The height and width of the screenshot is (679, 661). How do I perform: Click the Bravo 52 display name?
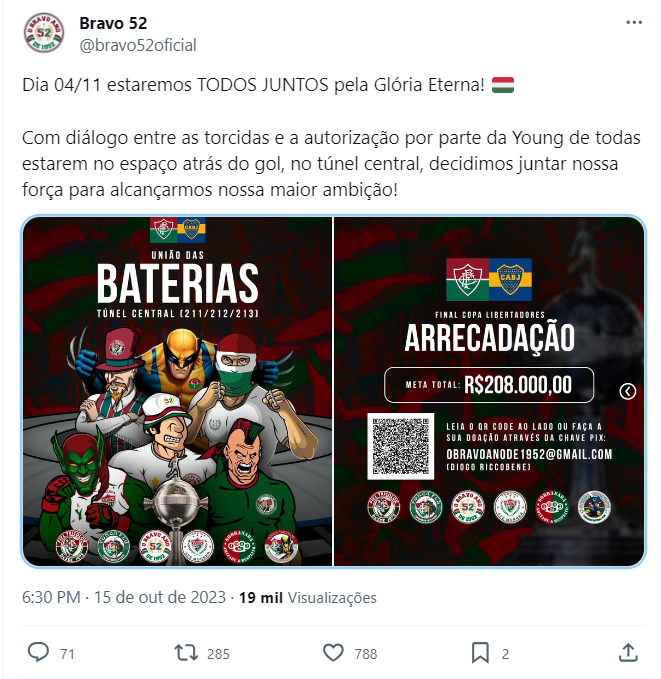pos(113,23)
